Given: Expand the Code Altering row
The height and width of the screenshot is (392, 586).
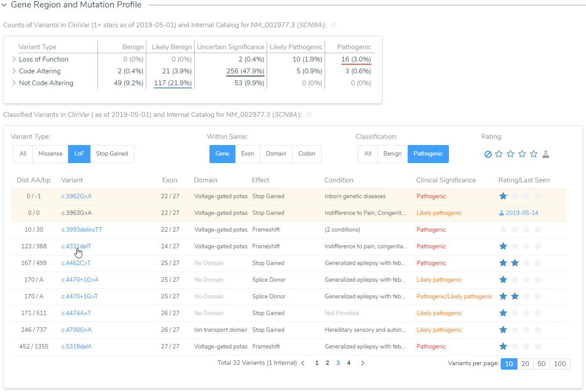Looking at the screenshot, I should [x=14, y=71].
